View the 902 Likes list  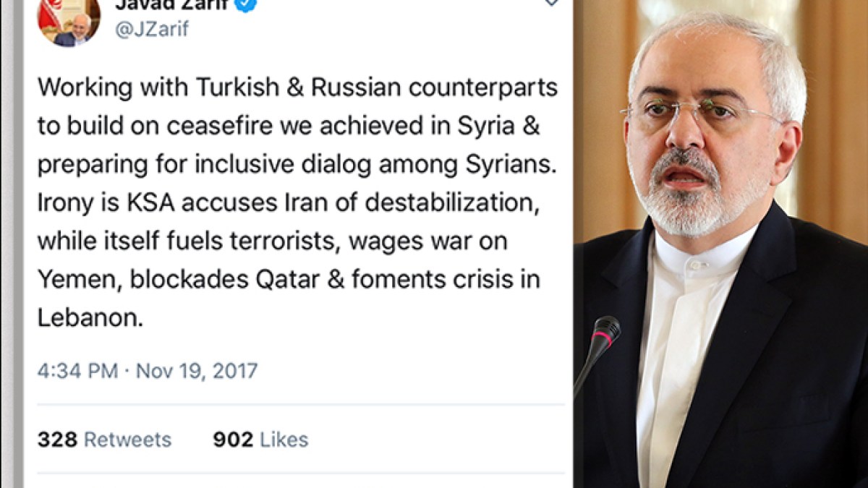click(x=260, y=440)
